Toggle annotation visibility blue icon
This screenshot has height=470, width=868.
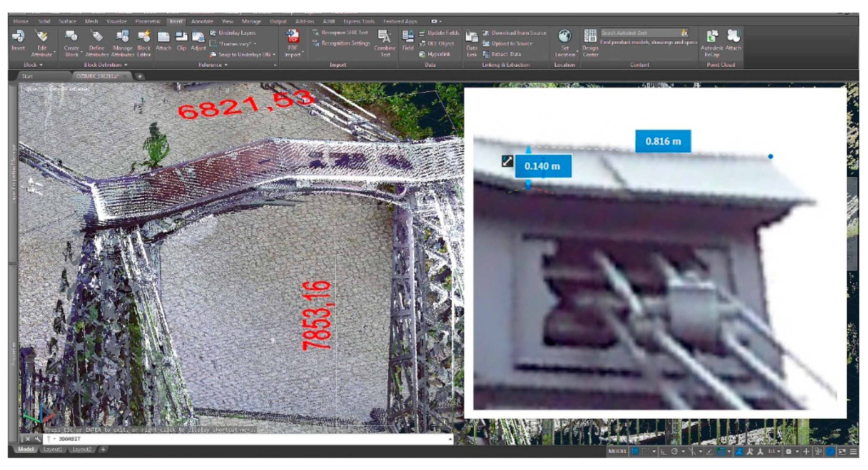pyautogui.click(x=739, y=451)
